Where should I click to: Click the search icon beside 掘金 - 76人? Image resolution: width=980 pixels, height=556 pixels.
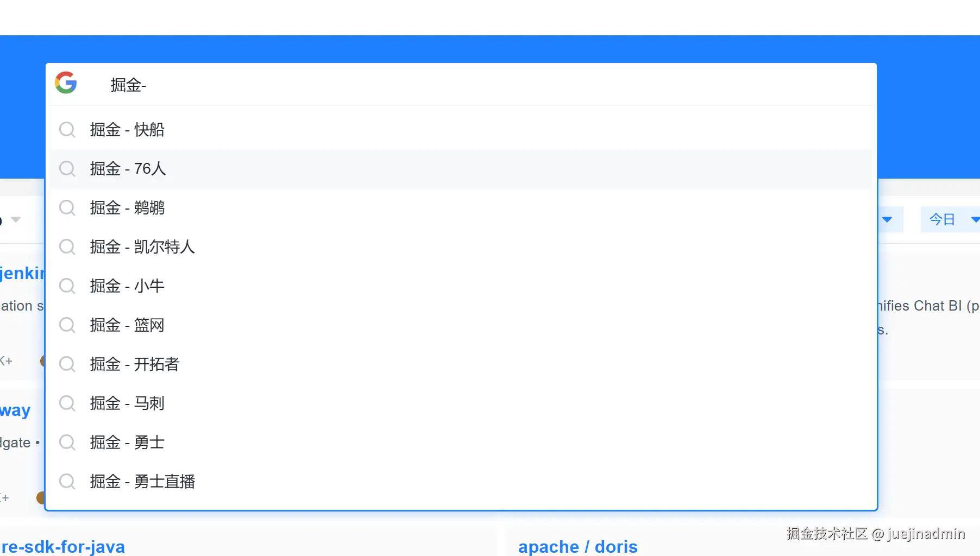click(67, 169)
